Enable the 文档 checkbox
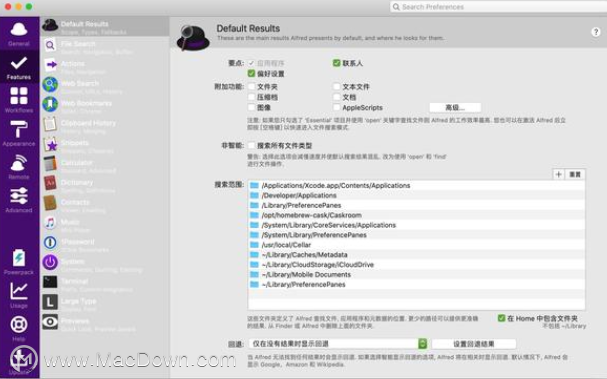This screenshot has width=607, height=379. [x=336, y=97]
